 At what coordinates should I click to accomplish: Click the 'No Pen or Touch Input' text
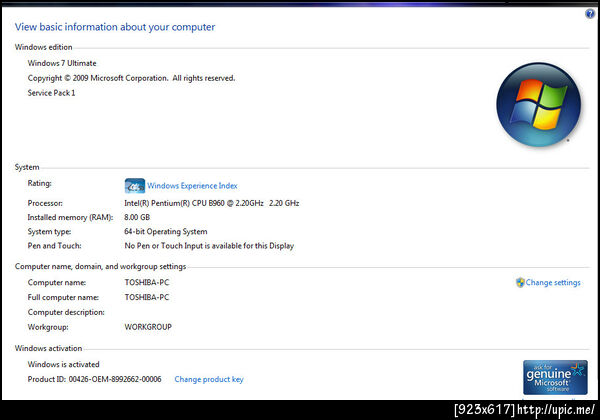(x=209, y=246)
